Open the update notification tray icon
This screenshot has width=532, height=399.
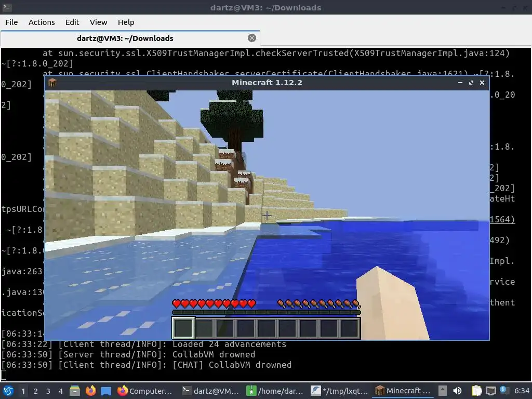[503, 390]
